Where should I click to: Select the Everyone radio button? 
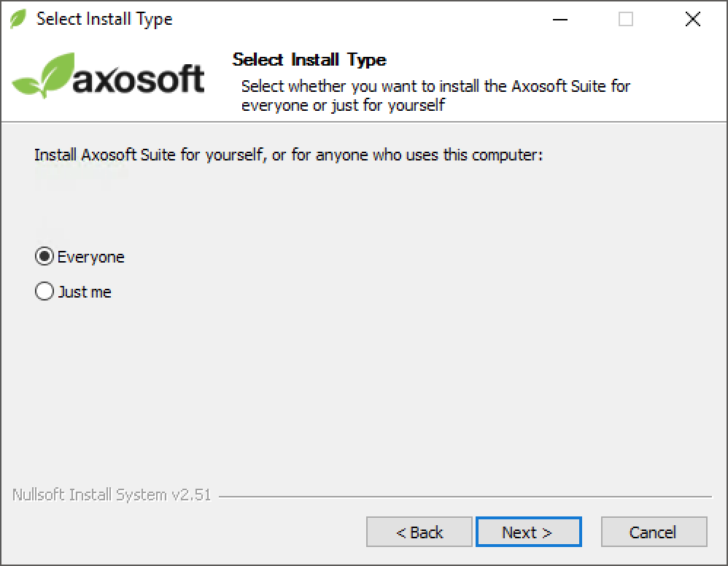[x=43, y=256]
